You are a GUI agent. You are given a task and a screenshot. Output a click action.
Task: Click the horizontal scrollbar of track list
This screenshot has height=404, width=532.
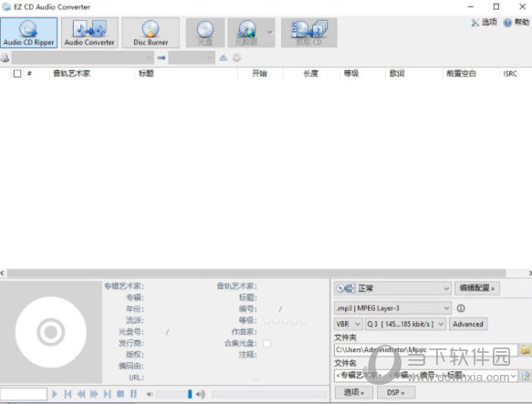(256, 273)
